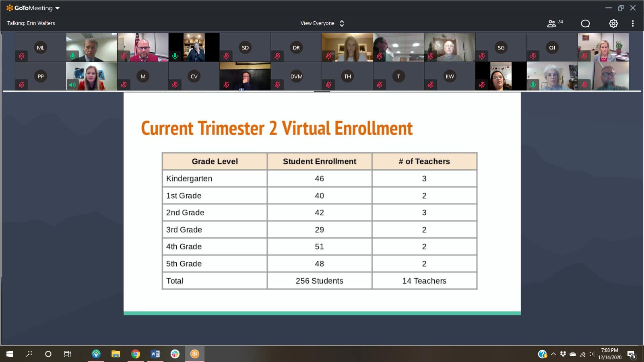644x362 pixels.
Task: Click the help question mark tray icon
Action: point(542,354)
